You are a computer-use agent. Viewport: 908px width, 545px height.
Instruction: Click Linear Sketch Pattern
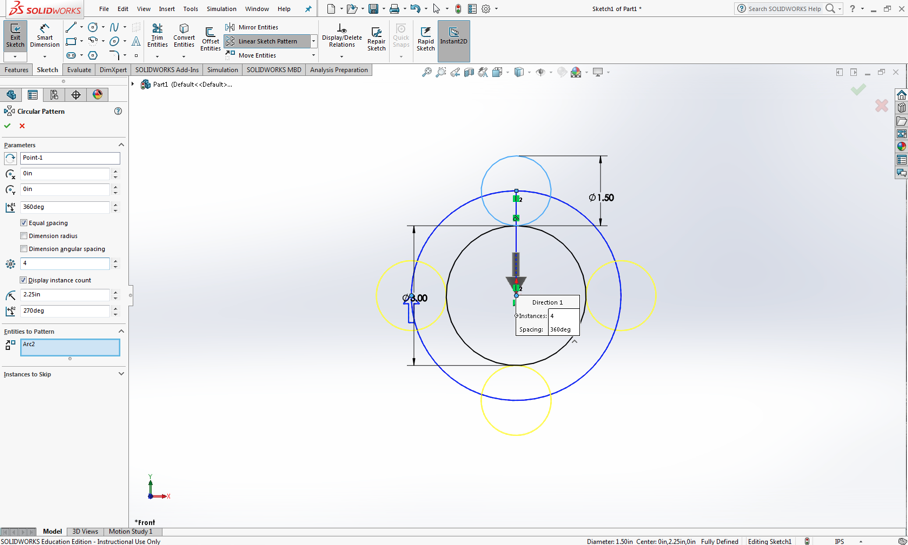coord(267,41)
